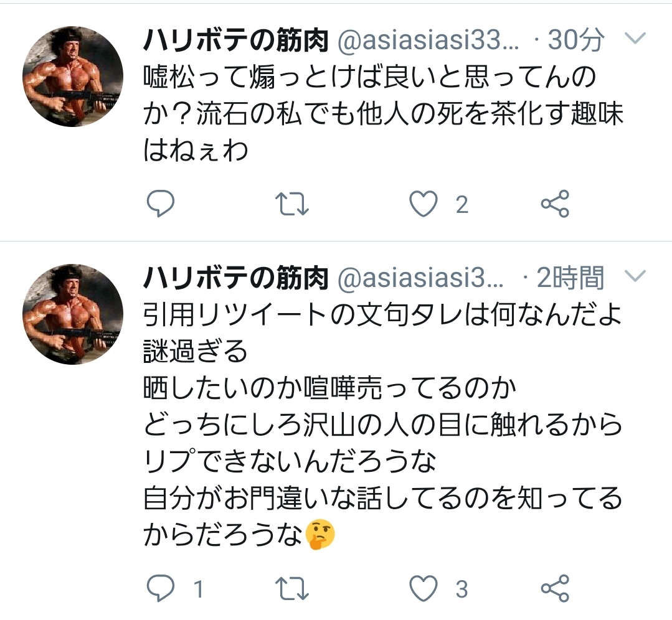Image resolution: width=672 pixels, height=620 pixels.
Task: Like the first tweet with 2 likes
Action: click(424, 204)
